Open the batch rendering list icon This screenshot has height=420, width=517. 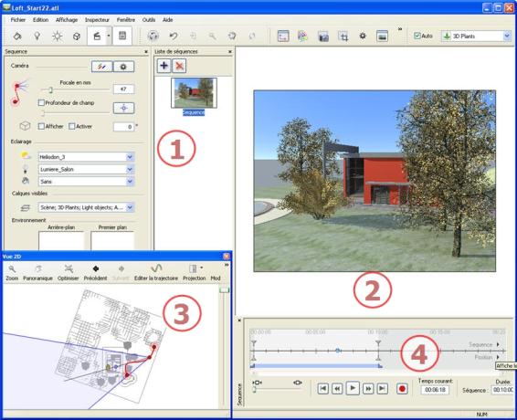122,36
